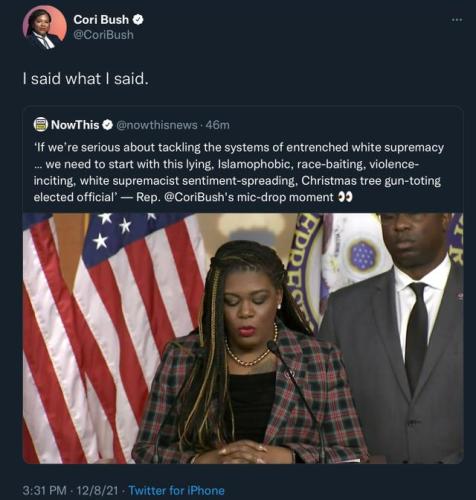This screenshot has width=476, height=500.
Task: Go to the @nowthisnews handle
Action: (x=156, y=125)
